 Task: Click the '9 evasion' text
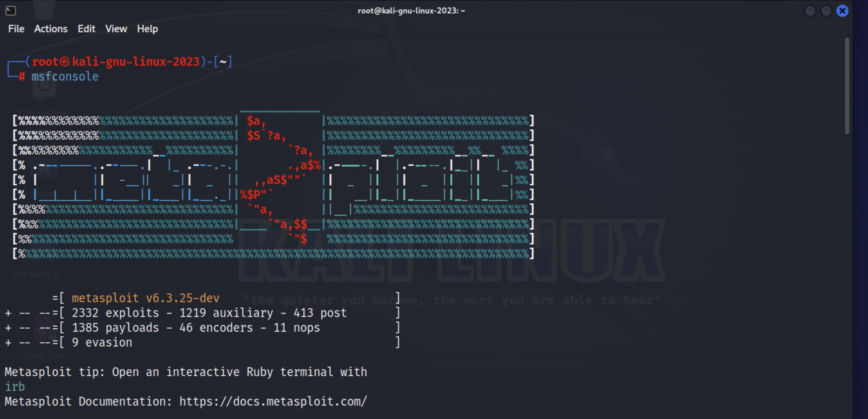(102, 342)
